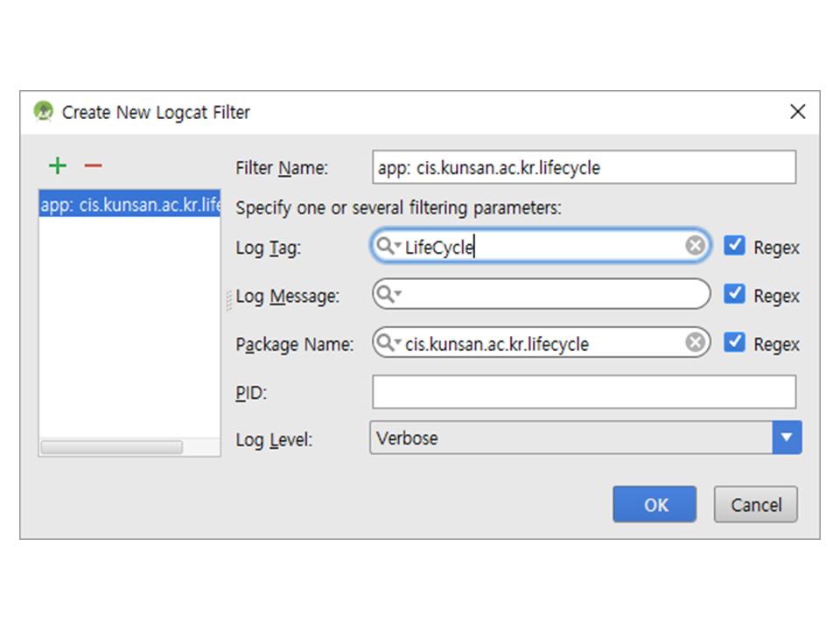
Task: Click into the Filter Name text field
Action: 584,167
